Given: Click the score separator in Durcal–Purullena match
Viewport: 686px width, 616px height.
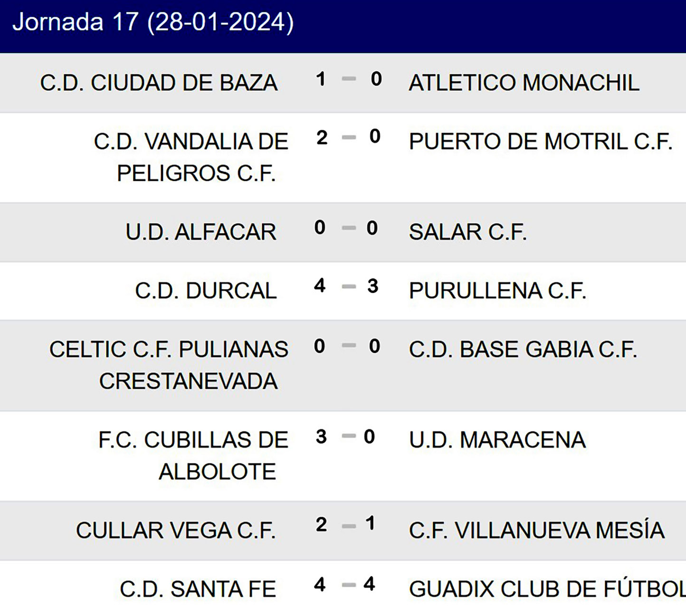Looking at the screenshot, I should click(x=349, y=287).
